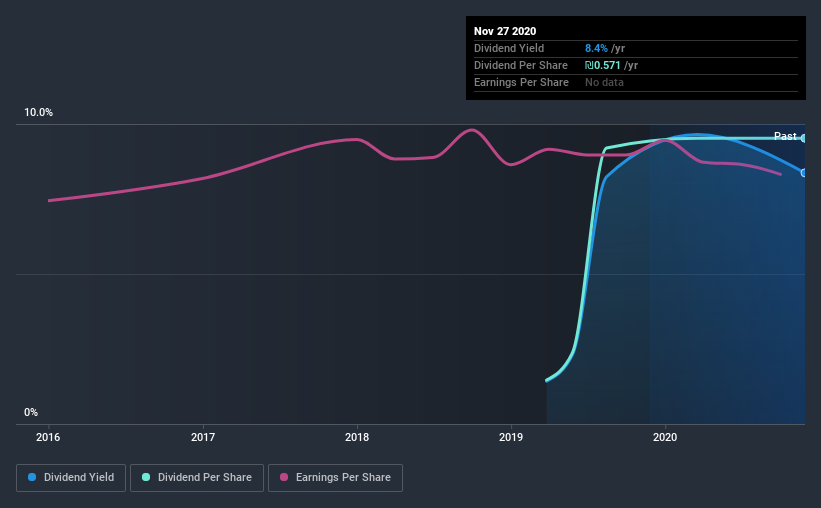Click the pink Earnings Per Share legend dot
The image size is (821, 508).
(284, 477)
